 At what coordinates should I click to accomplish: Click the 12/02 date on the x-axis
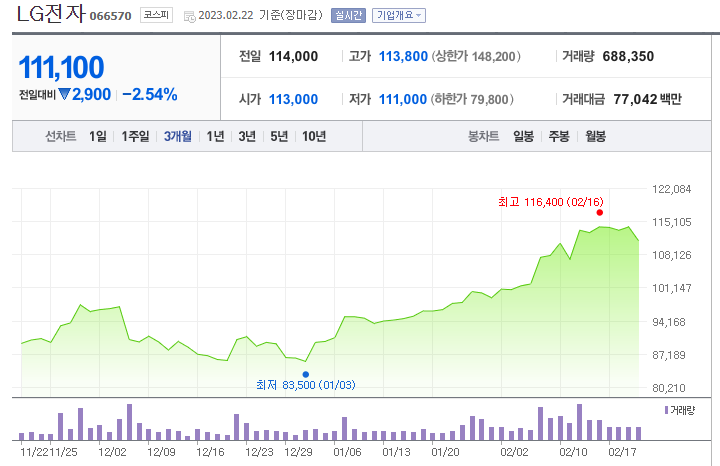tap(112, 452)
